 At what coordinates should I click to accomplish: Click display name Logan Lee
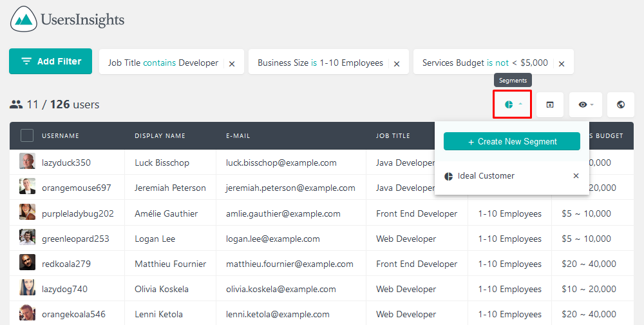155,239
